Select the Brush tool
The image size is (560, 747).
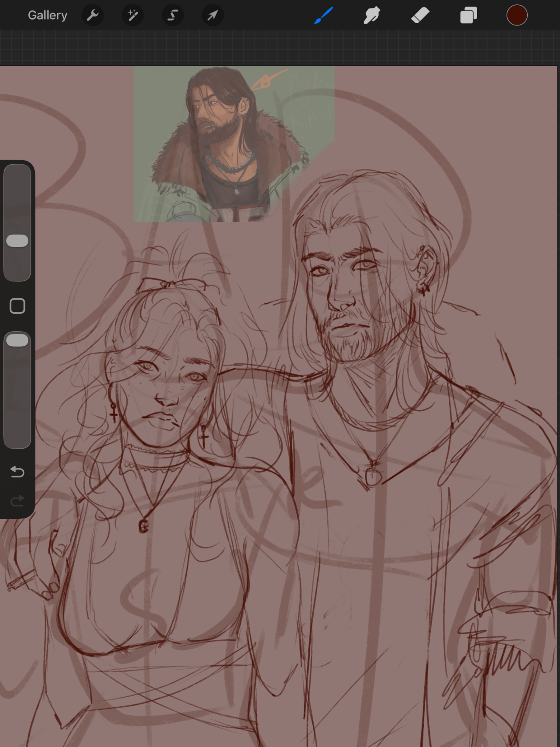coord(323,15)
